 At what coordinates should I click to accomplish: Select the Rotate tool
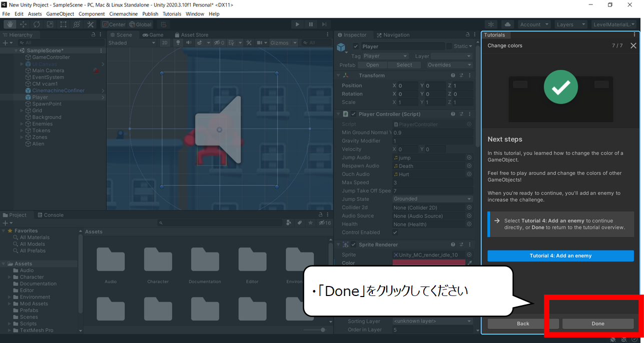pos(37,24)
